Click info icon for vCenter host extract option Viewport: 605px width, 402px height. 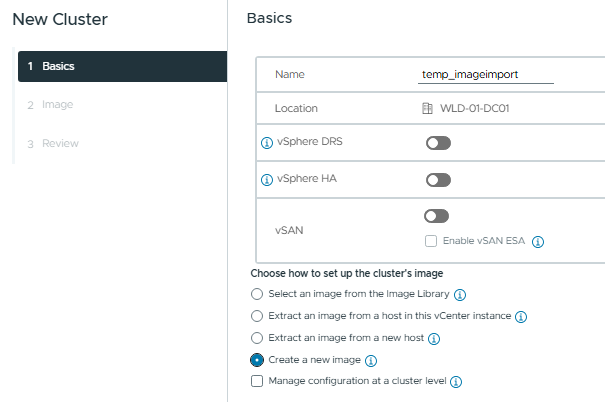point(521,317)
